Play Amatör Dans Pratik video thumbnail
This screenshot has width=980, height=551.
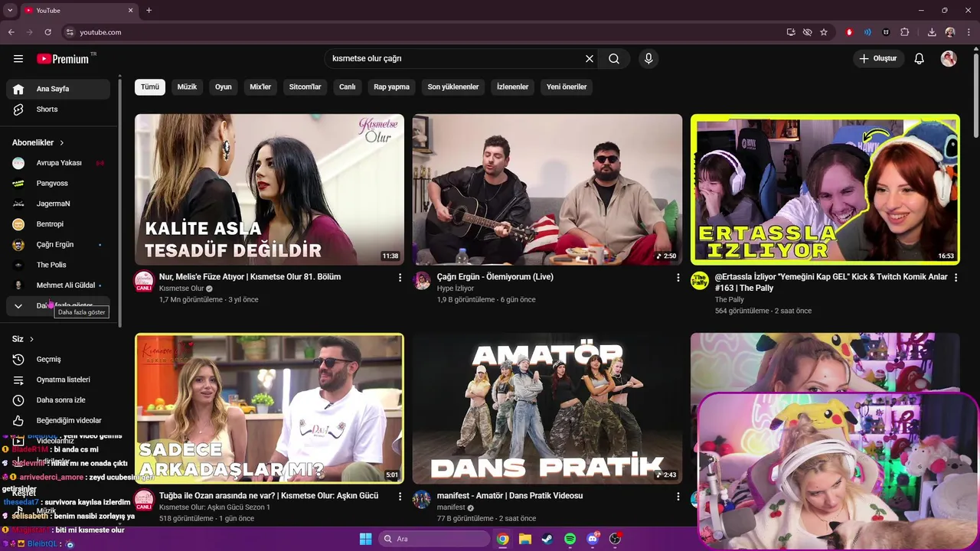click(547, 409)
